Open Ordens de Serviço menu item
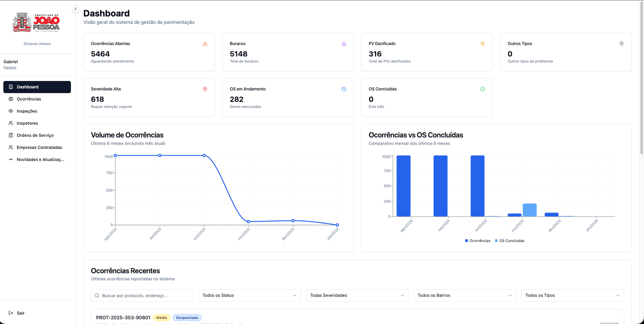644x324 pixels. (35, 135)
